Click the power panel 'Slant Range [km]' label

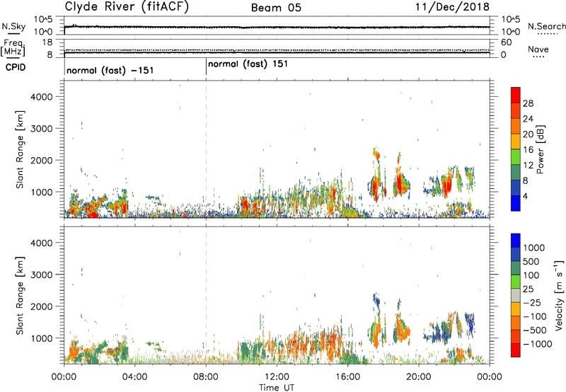coord(20,149)
